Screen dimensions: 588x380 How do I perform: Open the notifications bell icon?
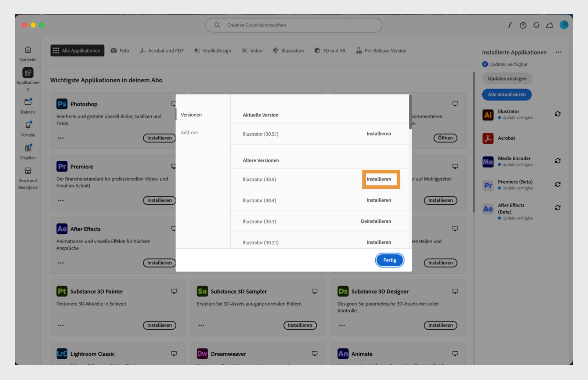click(x=536, y=25)
